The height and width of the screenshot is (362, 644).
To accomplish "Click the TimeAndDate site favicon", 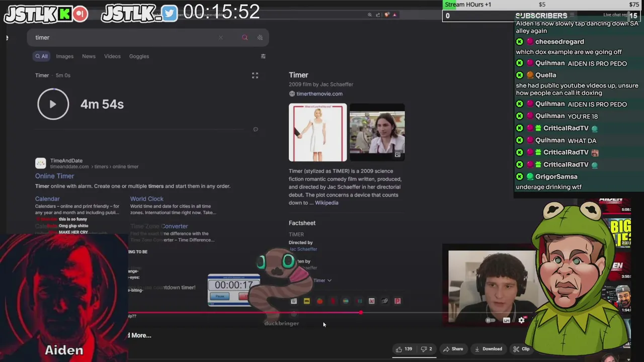I will [40, 163].
